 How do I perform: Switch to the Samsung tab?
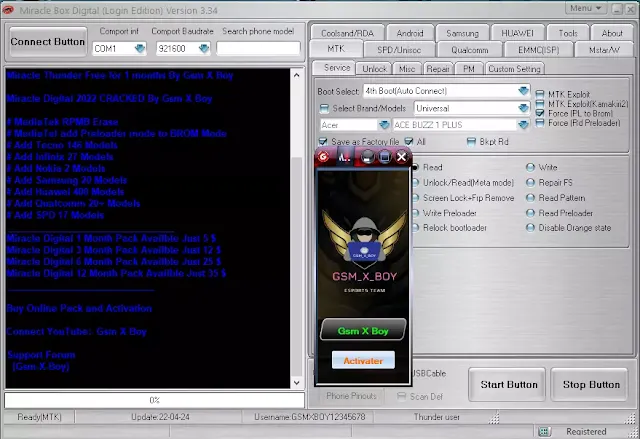462,33
